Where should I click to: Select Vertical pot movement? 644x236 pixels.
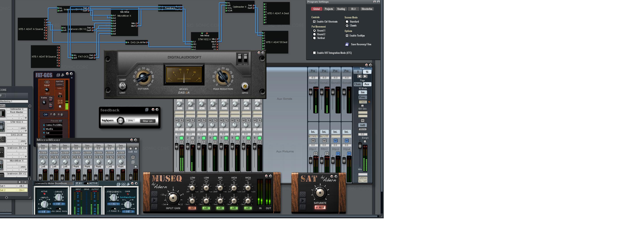point(315,38)
